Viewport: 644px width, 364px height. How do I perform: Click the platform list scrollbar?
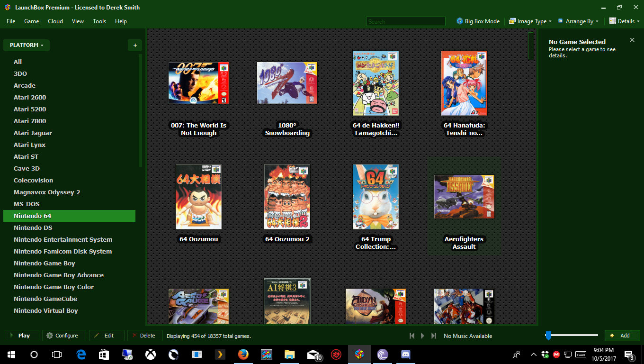[140, 110]
